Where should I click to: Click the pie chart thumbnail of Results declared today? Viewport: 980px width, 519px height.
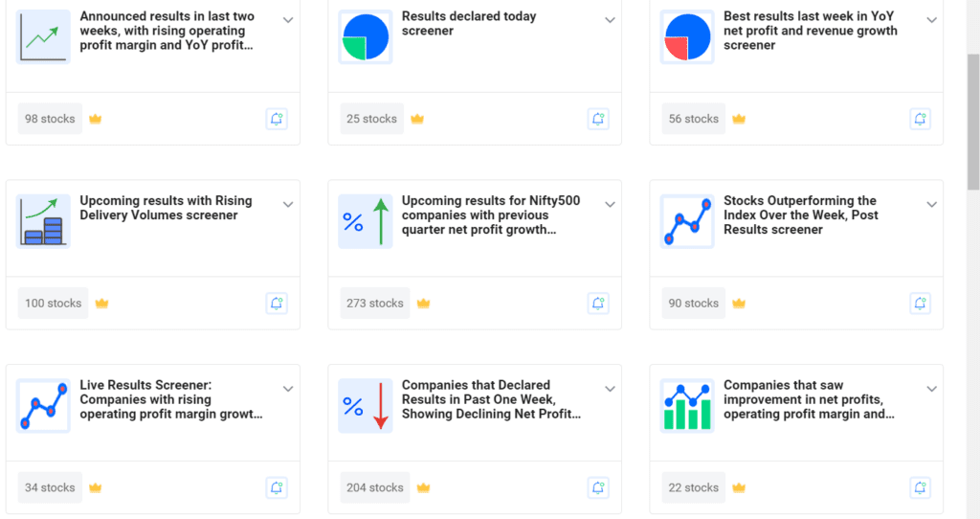pyautogui.click(x=366, y=37)
